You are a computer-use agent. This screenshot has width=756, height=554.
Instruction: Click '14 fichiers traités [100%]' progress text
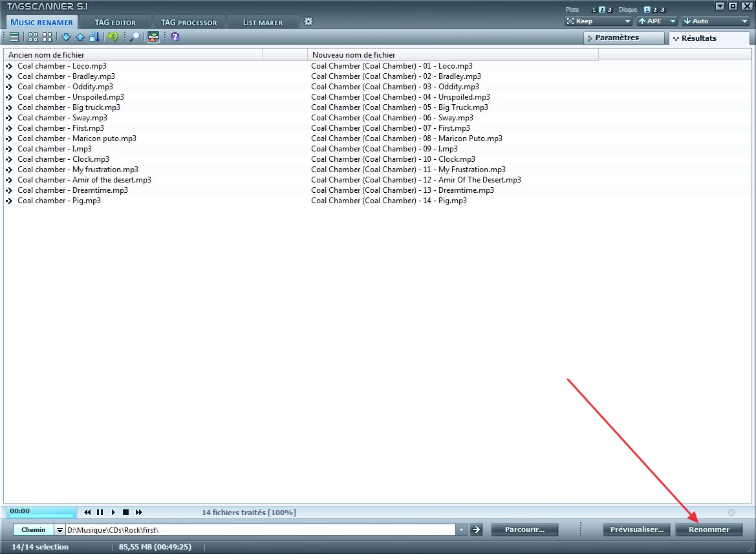pyautogui.click(x=249, y=513)
